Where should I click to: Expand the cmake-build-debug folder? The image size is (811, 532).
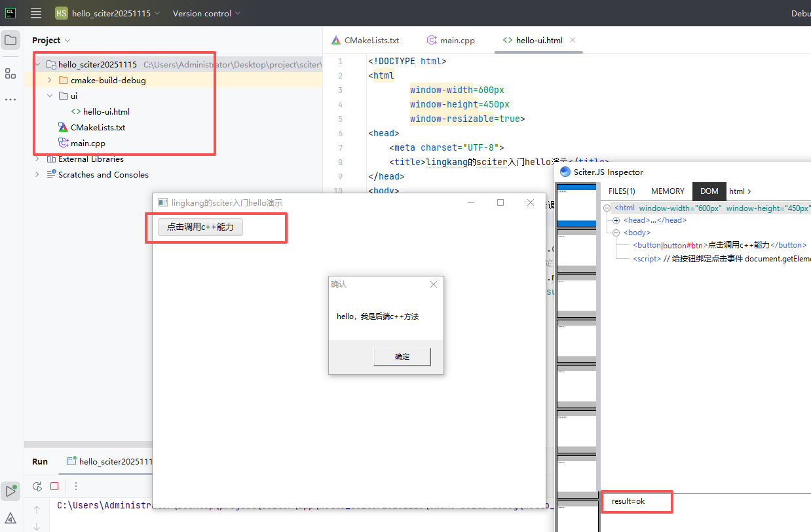point(50,81)
